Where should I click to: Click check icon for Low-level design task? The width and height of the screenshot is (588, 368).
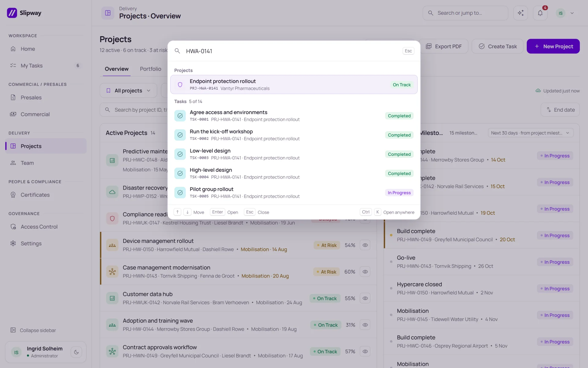180,154
